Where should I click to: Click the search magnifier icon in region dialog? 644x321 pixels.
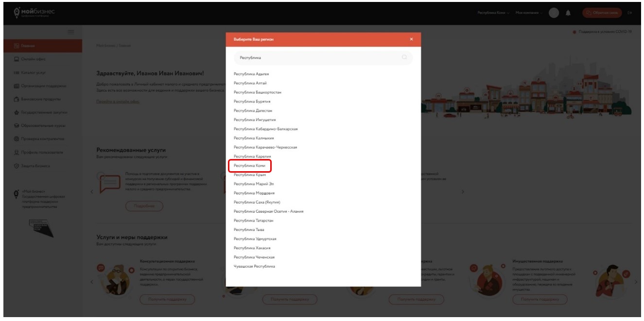coord(404,58)
